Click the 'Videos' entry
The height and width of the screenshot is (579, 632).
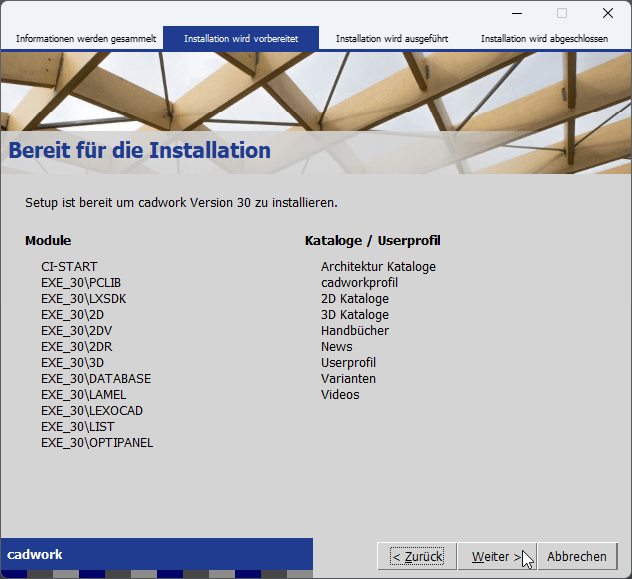tap(340, 395)
